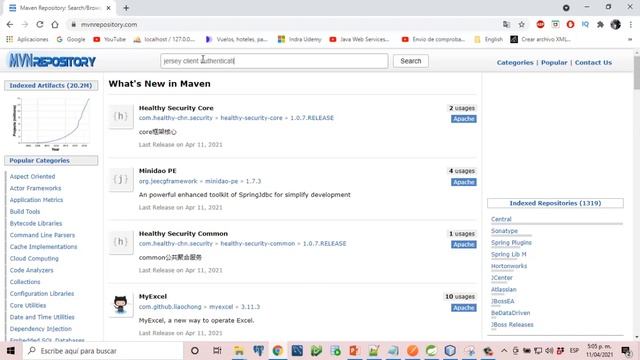Image resolution: width=640 pixels, height=360 pixels.
Task: Open the Aspect Oriented category
Action: coord(32,177)
